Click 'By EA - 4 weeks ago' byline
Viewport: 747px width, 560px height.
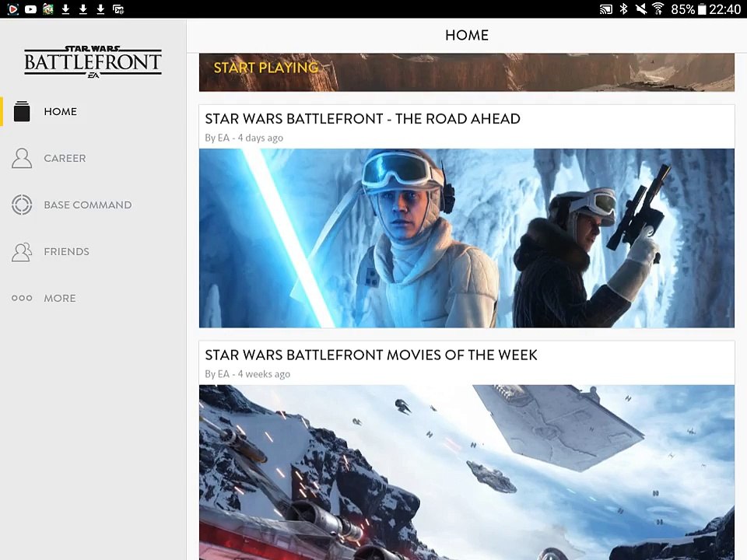click(247, 374)
